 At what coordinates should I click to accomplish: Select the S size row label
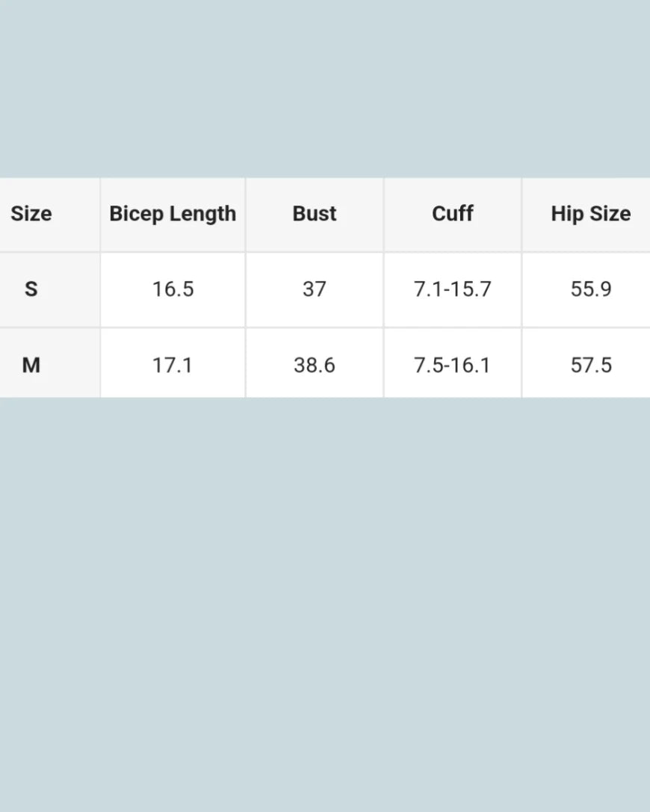pyautogui.click(x=31, y=289)
